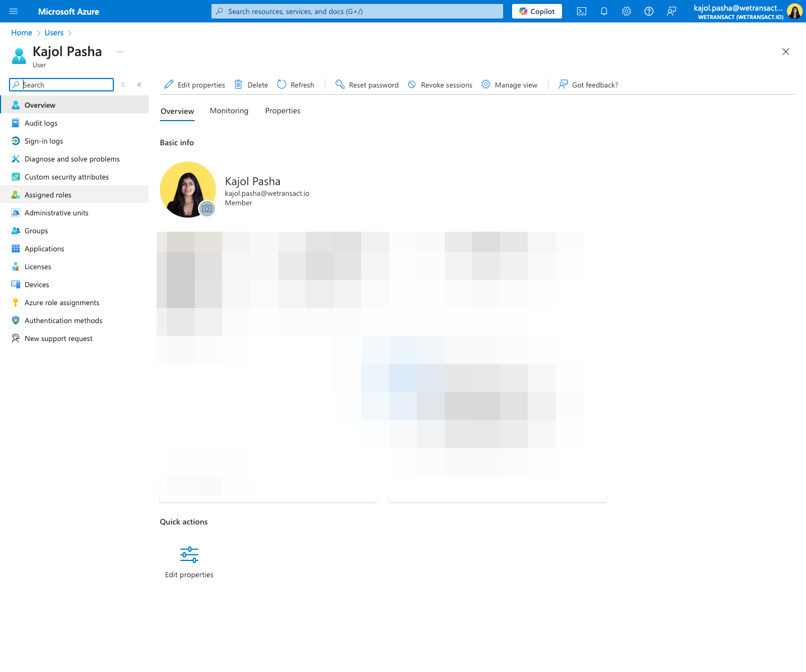This screenshot has height=672, width=806.
Task: Click the sidebar menu search field
Action: coord(62,85)
